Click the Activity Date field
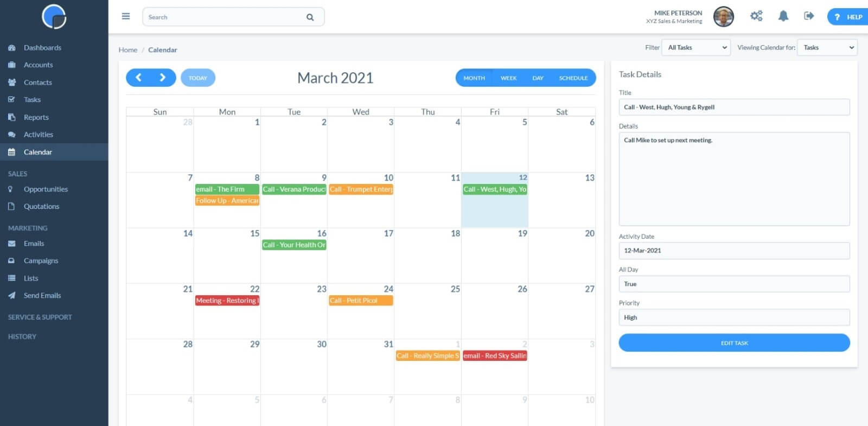868x426 pixels. (x=734, y=251)
